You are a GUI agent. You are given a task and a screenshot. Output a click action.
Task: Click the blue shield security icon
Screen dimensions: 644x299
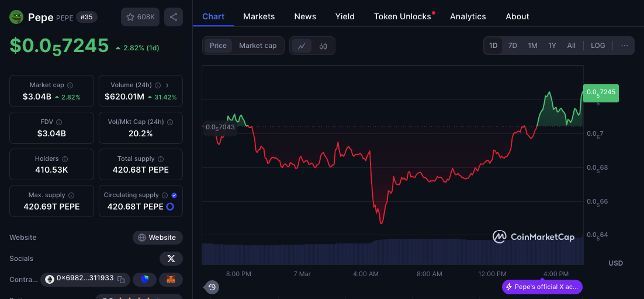[x=144, y=280]
